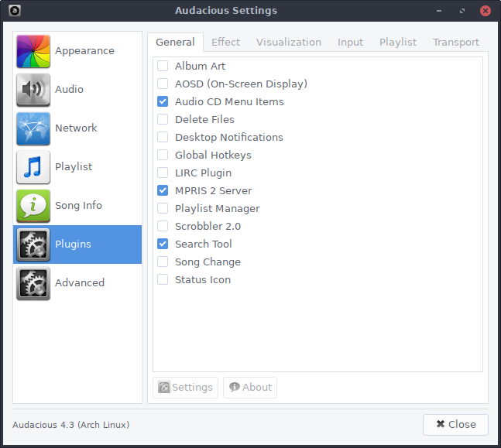Click the Playlist music note icon

click(x=33, y=167)
